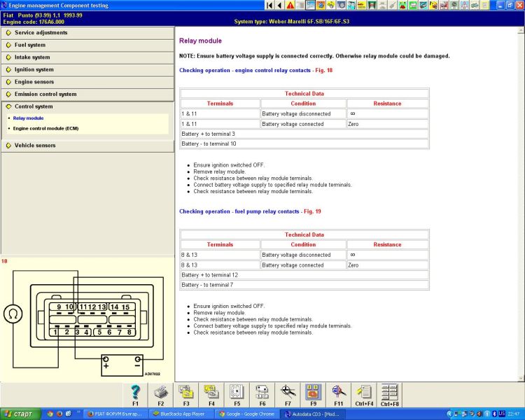
Task: Select Engine control module (ECM) item
Action: 45,129
